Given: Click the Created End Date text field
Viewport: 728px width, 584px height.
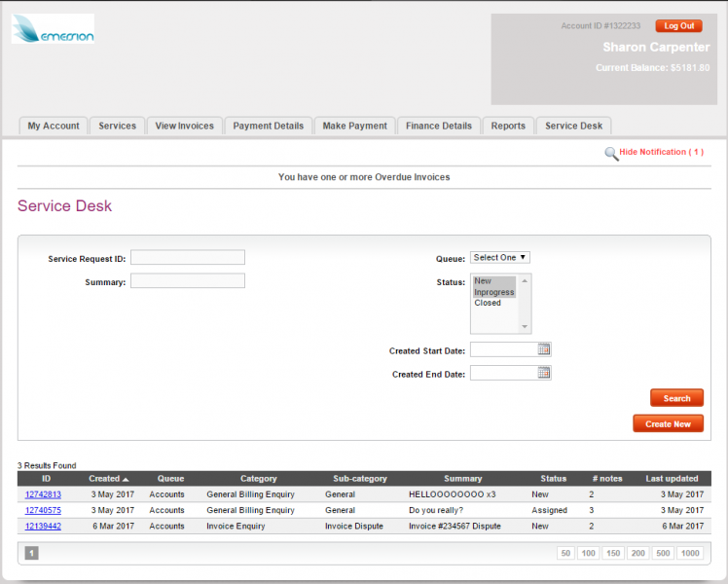Looking at the screenshot, I should 504,373.
